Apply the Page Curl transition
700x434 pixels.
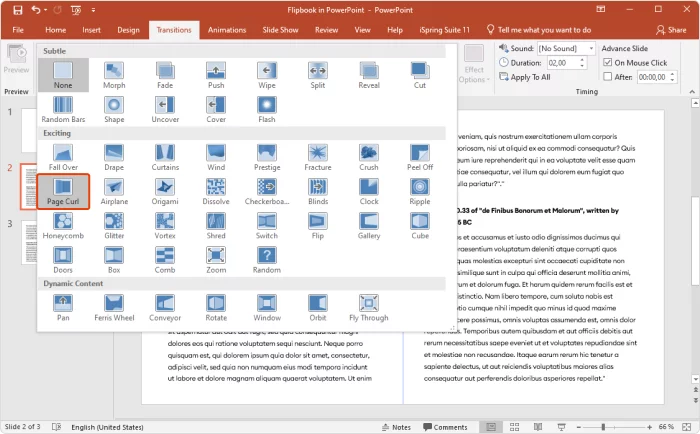(63, 191)
